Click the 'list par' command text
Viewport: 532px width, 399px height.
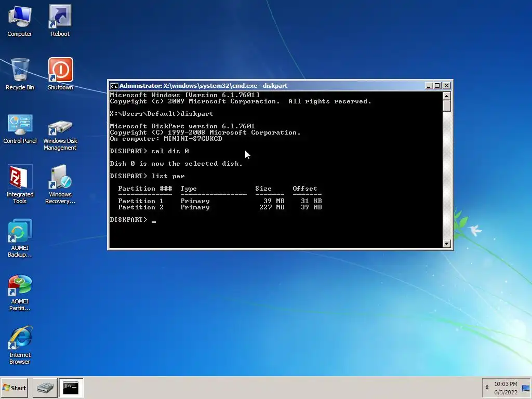click(168, 176)
